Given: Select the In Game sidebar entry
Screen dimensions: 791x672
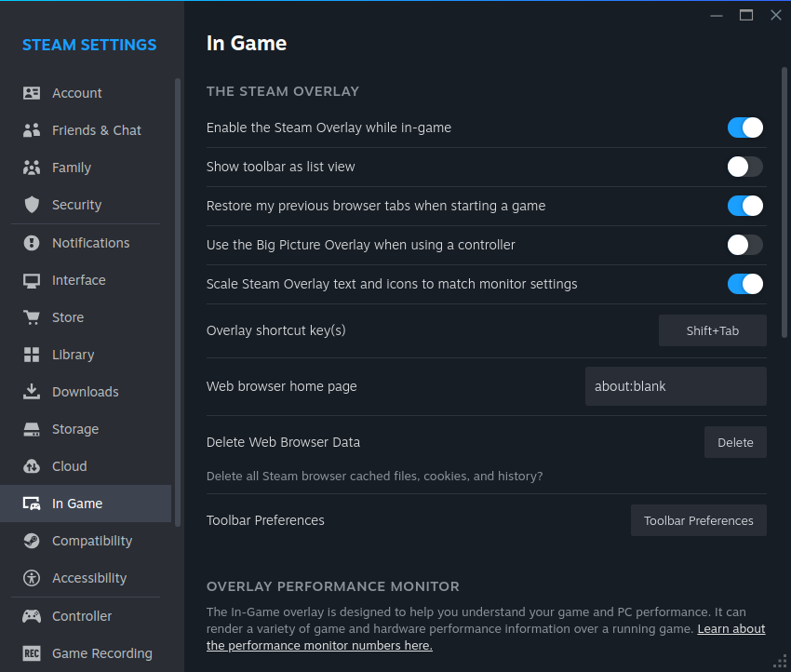Looking at the screenshot, I should point(86,504).
